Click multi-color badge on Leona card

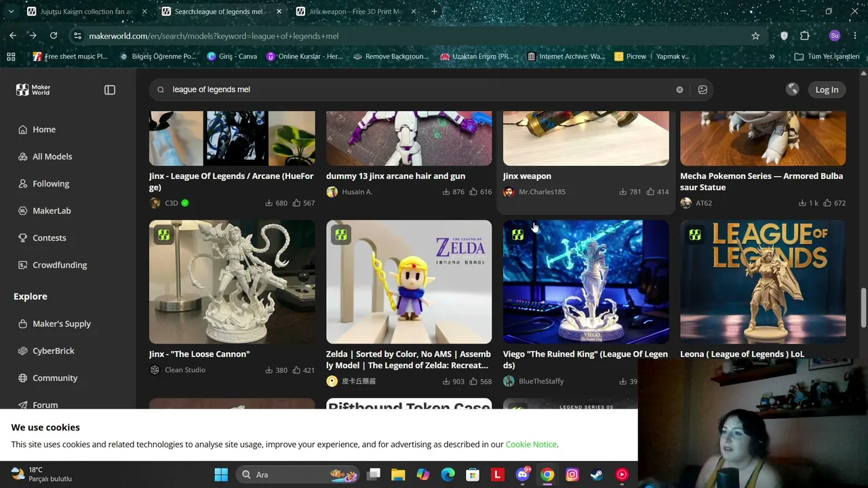pyautogui.click(x=695, y=235)
